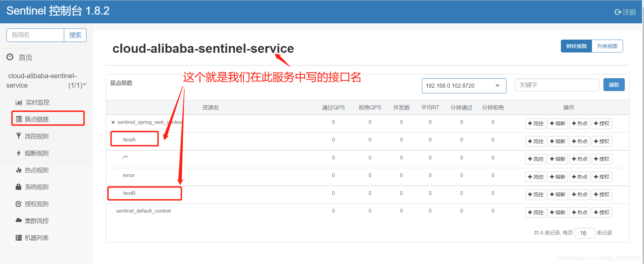Open 集群流控 menu item
644x264 pixels.
coord(37,221)
